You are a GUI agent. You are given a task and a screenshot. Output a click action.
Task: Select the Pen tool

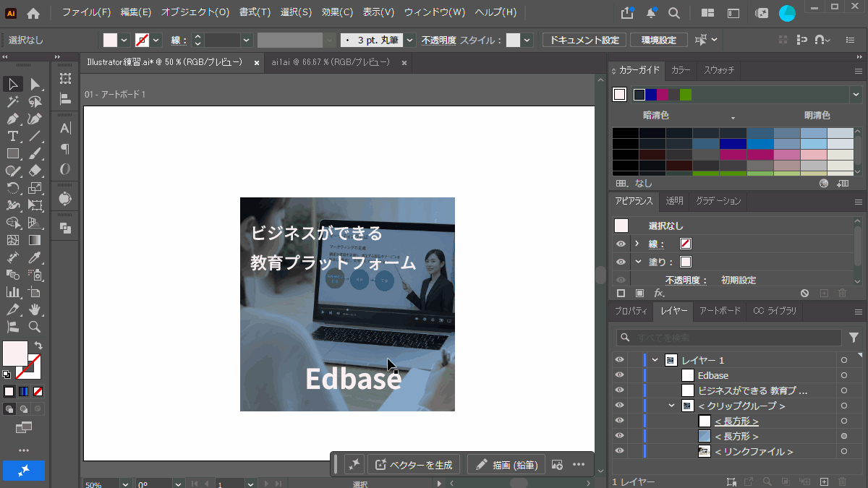pos(13,119)
